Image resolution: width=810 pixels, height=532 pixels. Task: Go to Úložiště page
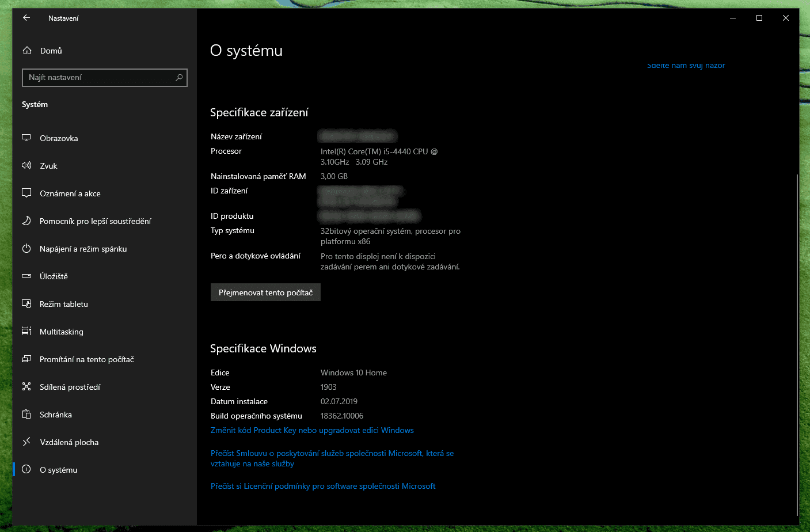pos(54,276)
